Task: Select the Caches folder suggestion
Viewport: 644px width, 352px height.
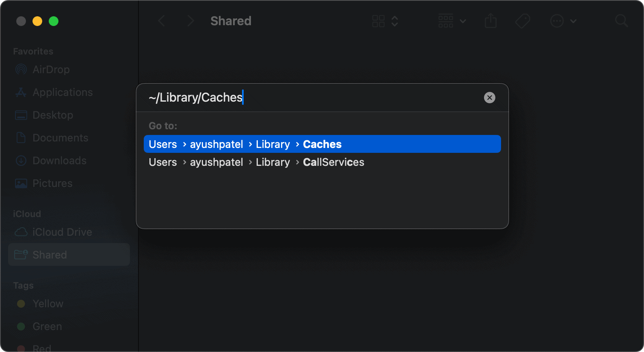Action: [x=322, y=144]
